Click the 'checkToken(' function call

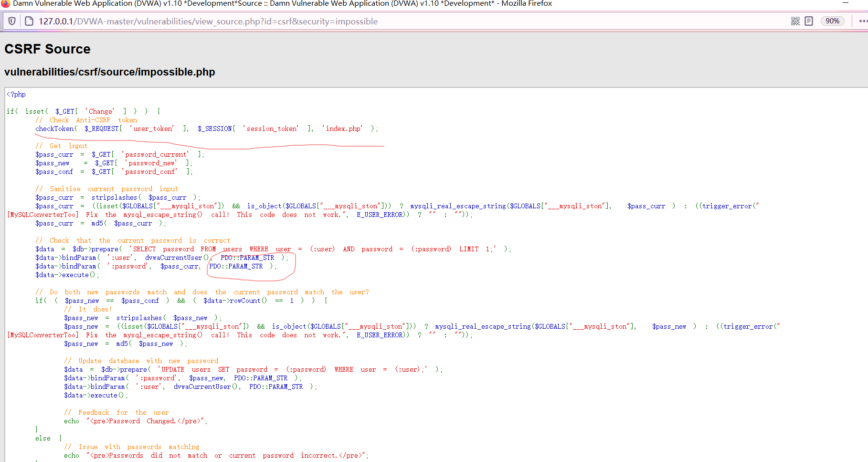click(56, 129)
